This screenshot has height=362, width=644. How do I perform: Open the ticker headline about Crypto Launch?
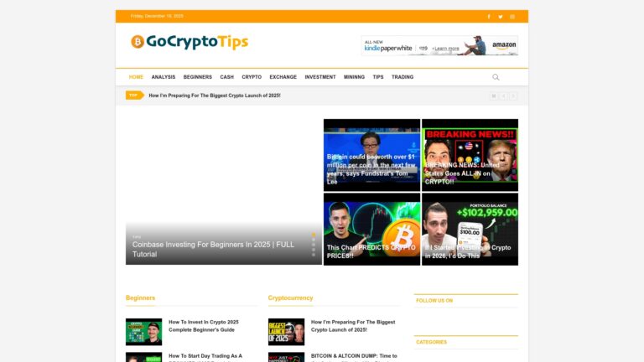[x=215, y=96]
